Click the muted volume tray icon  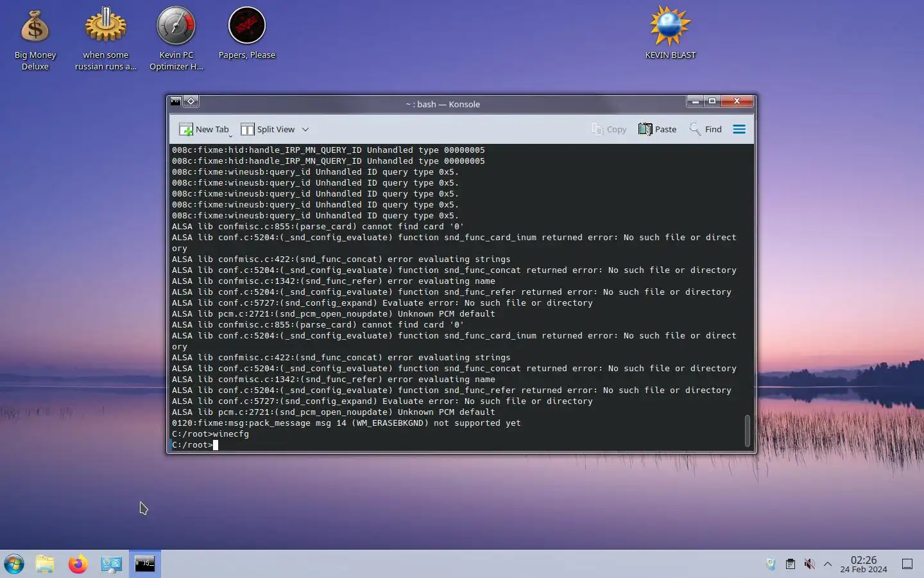tap(809, 564)
